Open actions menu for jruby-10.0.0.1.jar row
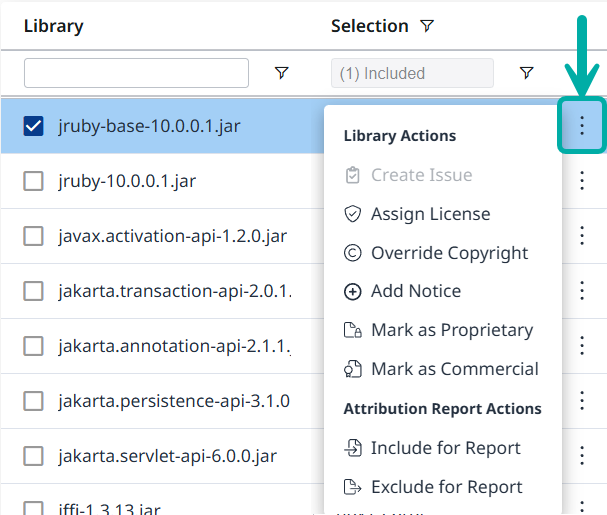The width and height of the screenshot is (607, 515). pos(581,181)
